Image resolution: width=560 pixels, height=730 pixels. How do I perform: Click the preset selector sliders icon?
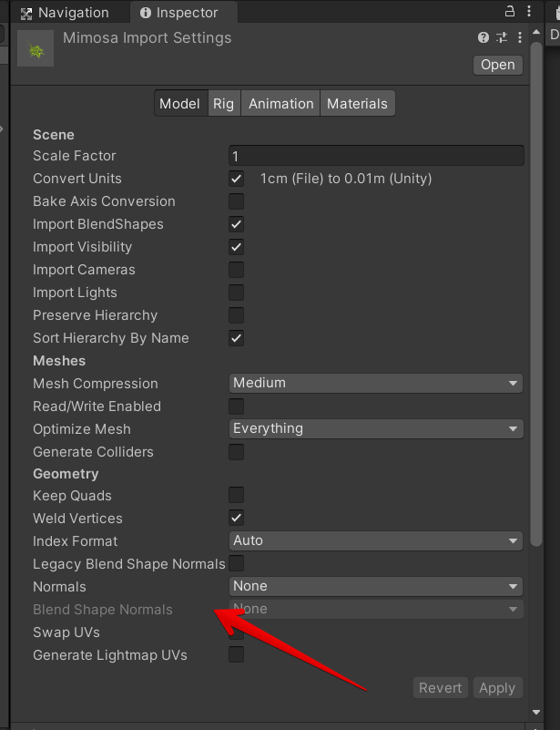point(502,38)
